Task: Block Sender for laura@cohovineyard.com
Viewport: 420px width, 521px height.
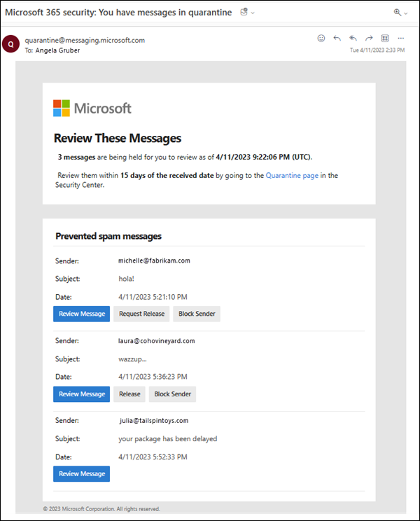Action: click(172, 394)
